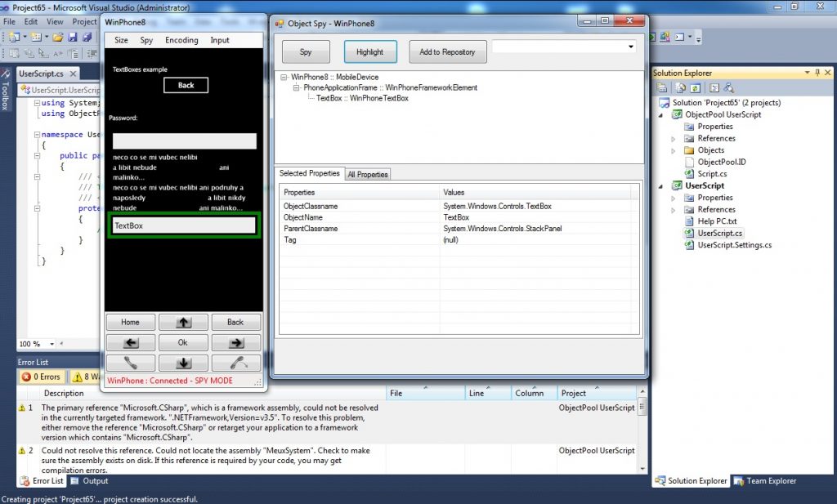Viewport: 837px width, 504px height.
Task: Click the left arrow phone key
Action: 131,342
